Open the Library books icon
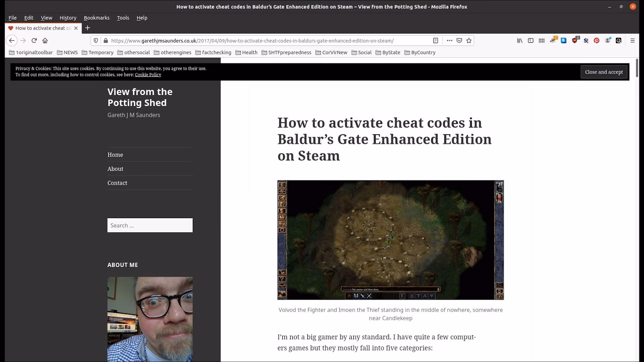This screenshot has width=644, height=362. coord(520,40)
